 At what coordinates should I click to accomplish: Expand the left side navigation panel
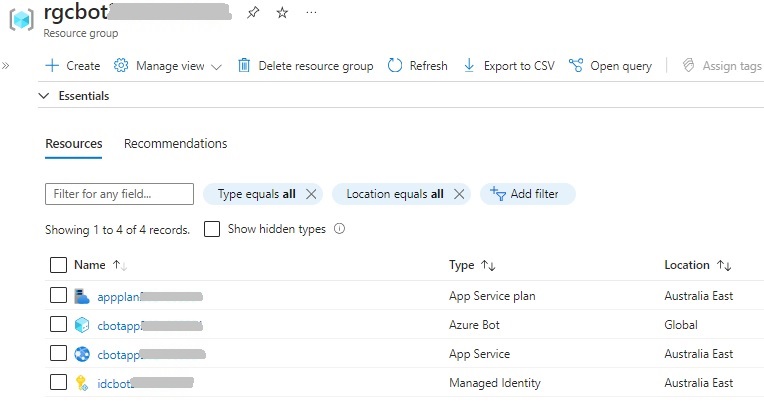[6, 66]
